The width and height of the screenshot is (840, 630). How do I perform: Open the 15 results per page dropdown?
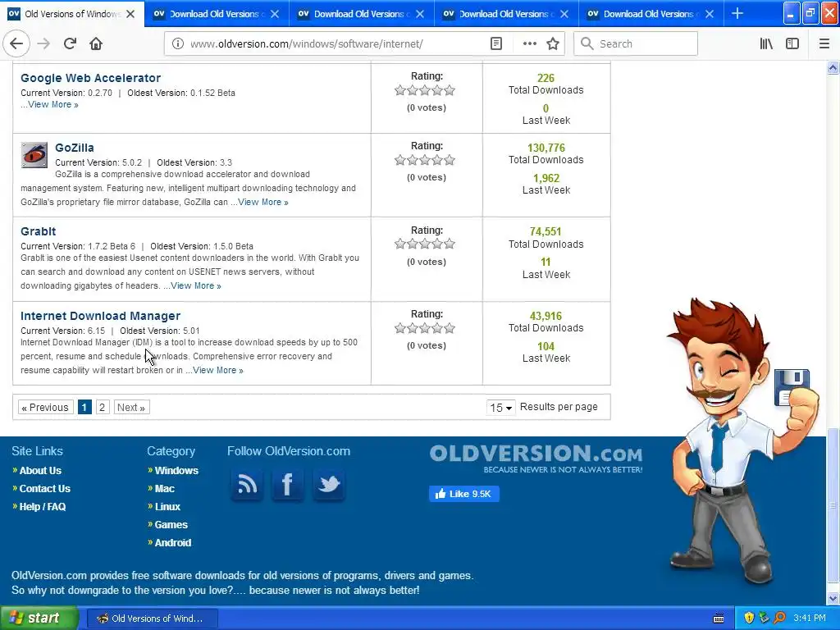(x=501, y=408)
